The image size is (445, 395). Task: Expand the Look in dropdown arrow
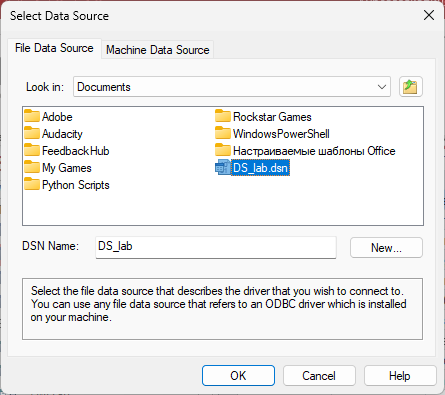point(382,87)
